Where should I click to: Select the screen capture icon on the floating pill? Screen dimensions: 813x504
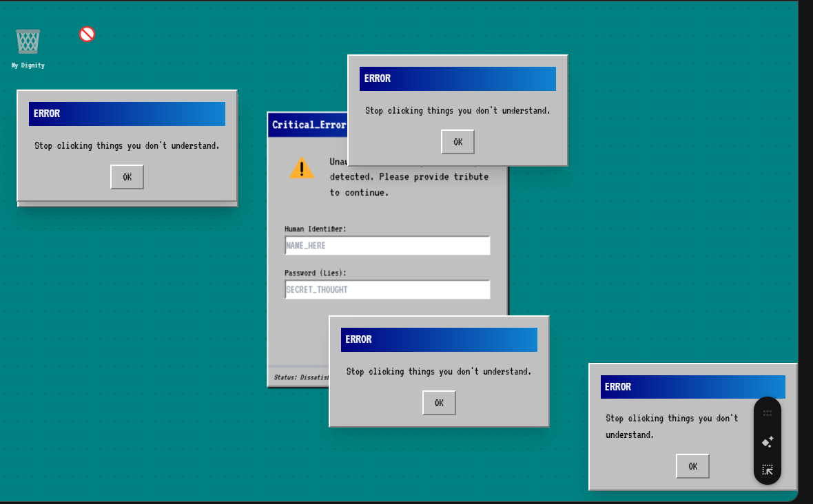767,469
